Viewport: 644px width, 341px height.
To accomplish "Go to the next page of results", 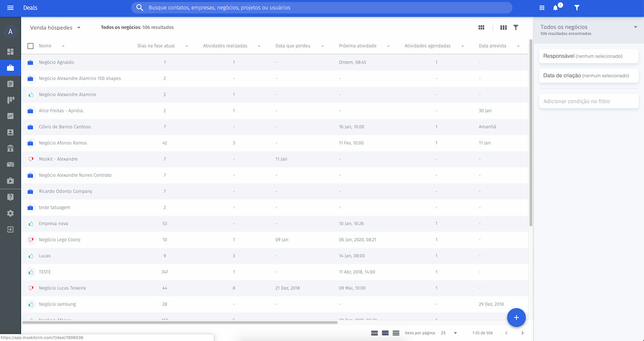I will (522, 333).
